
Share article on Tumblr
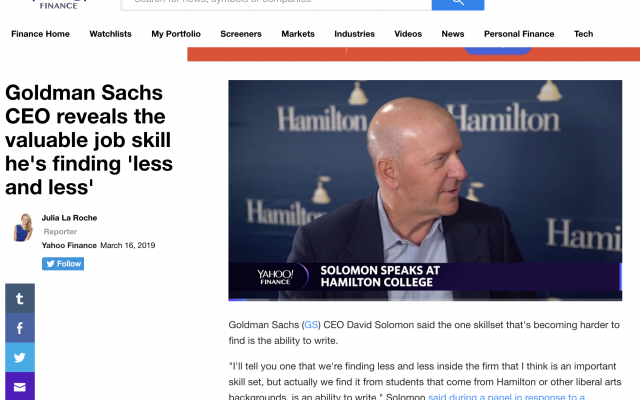coord(19,298)
